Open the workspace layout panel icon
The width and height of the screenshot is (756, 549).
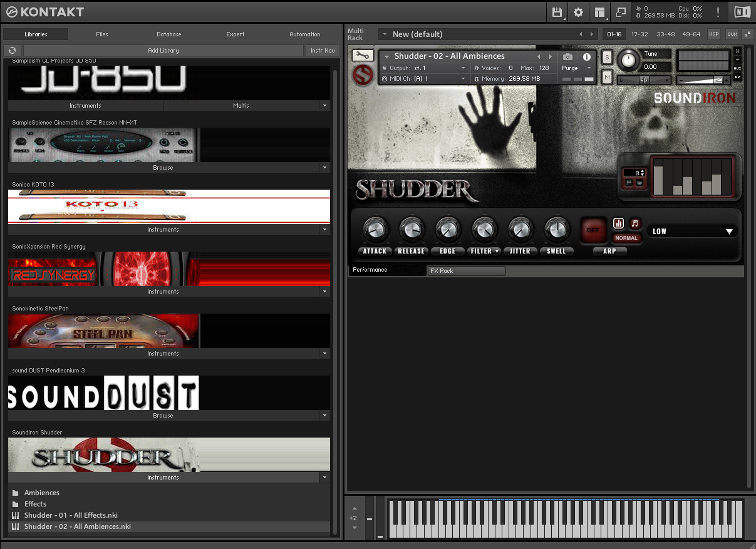(x=600, y=12)
